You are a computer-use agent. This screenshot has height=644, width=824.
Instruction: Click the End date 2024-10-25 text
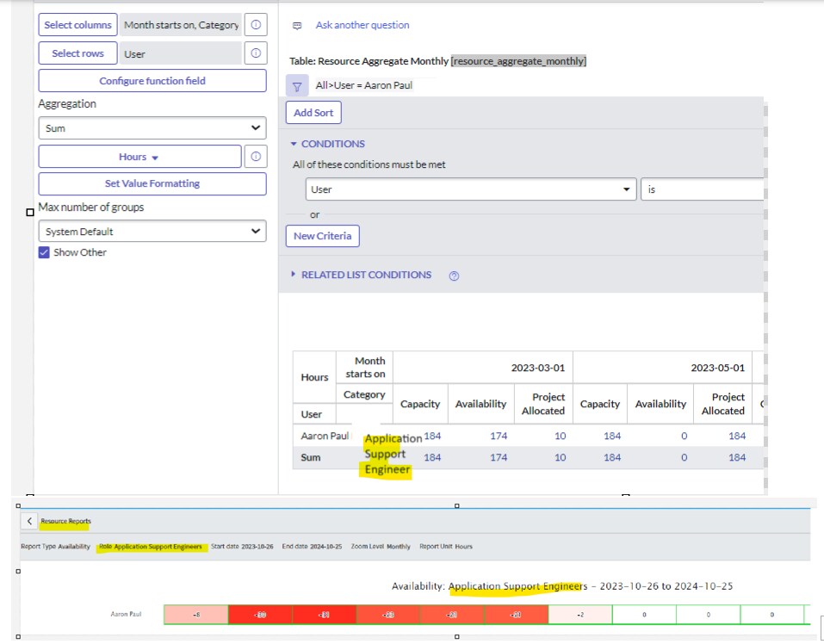(313, 547)
